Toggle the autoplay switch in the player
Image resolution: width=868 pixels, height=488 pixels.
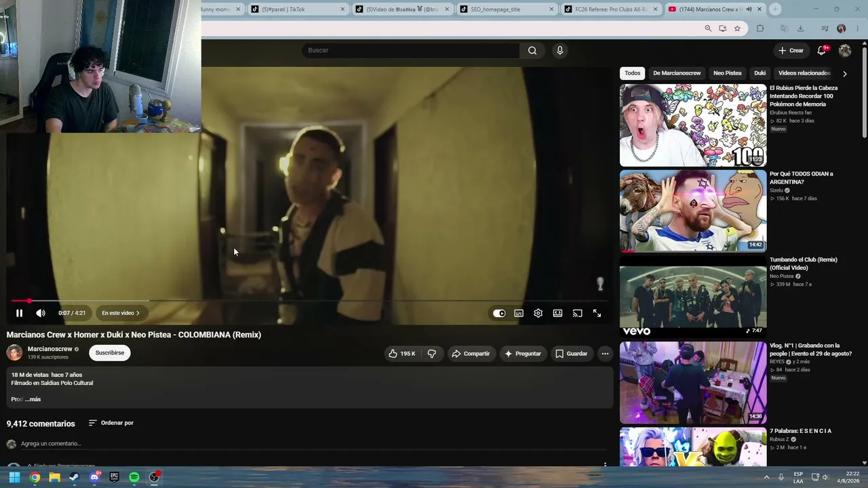pos(499,313)
